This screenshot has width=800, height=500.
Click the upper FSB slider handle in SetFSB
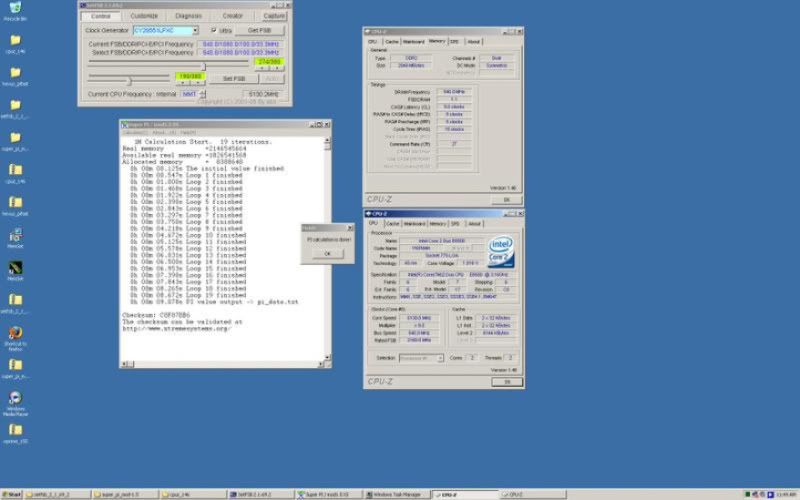click(x=204, y=66)
